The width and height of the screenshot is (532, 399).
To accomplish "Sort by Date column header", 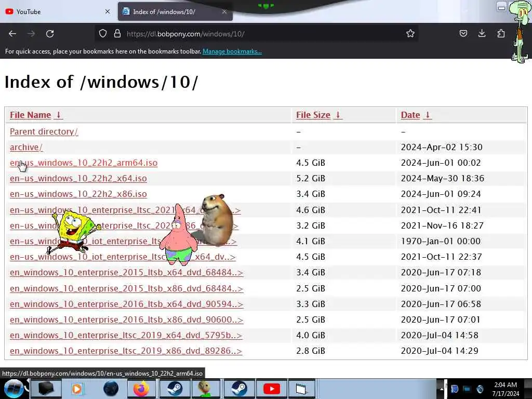I will point(416,115).
